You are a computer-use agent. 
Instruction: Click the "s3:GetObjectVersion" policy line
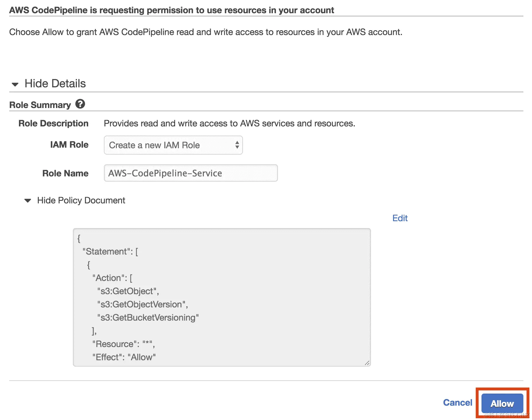click(x=142, y=304)
